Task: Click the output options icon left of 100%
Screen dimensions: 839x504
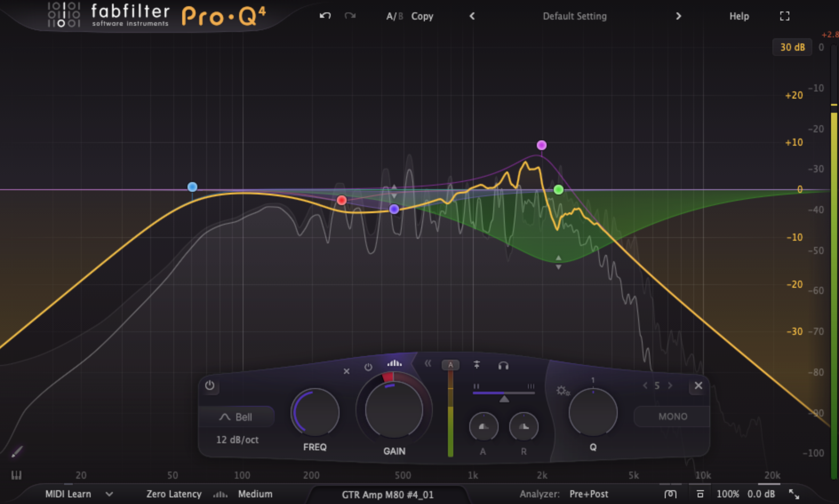Action: [x=671, y=494]
